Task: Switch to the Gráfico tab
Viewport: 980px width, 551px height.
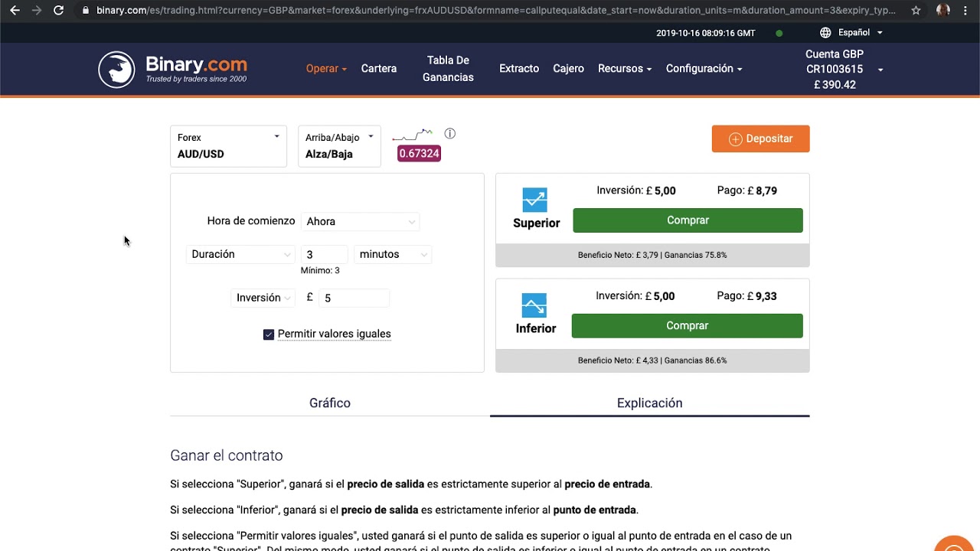Action: click(330, 403)
